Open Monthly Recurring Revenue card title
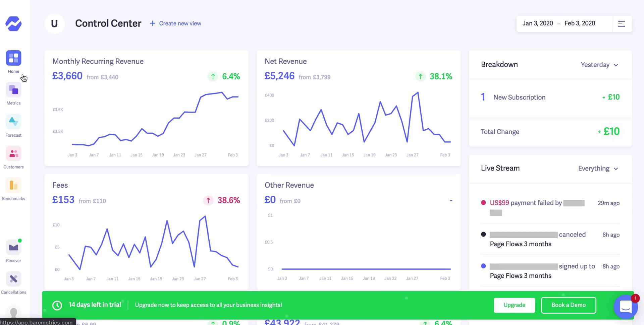 click(98, 61)
